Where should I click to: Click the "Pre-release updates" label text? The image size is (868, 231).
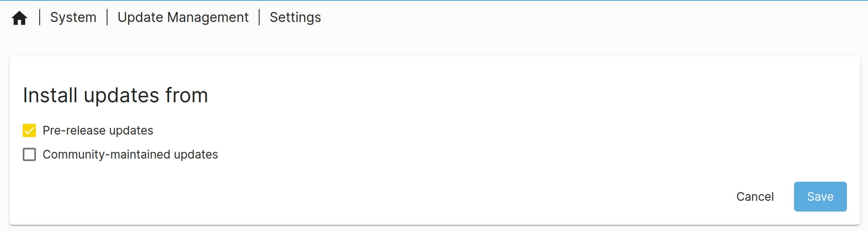coord(98,130)
